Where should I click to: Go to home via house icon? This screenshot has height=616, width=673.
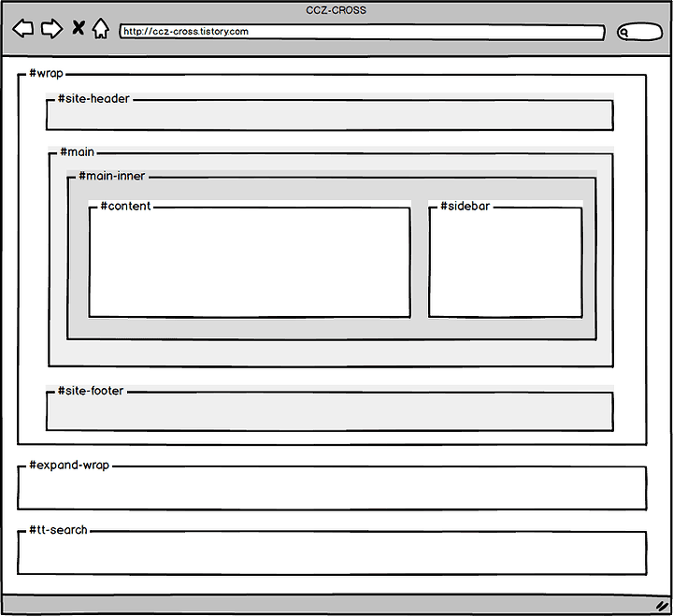101,28
